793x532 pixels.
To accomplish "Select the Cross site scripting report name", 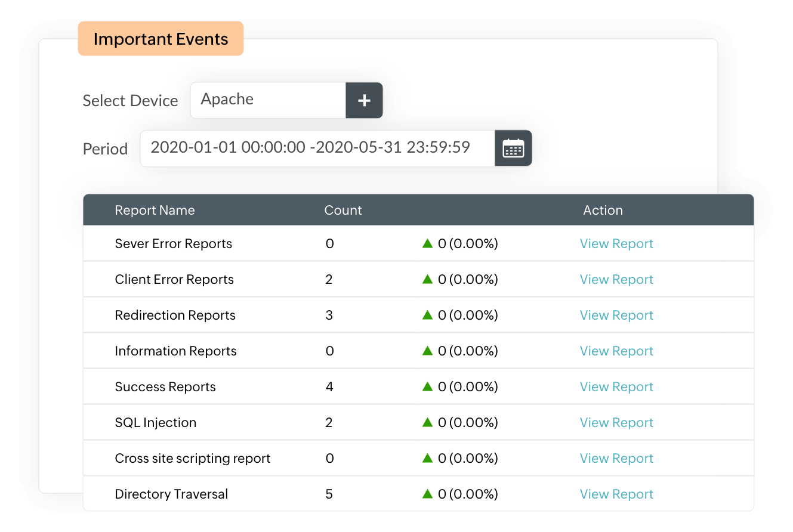I will click(x=193, y=458).
